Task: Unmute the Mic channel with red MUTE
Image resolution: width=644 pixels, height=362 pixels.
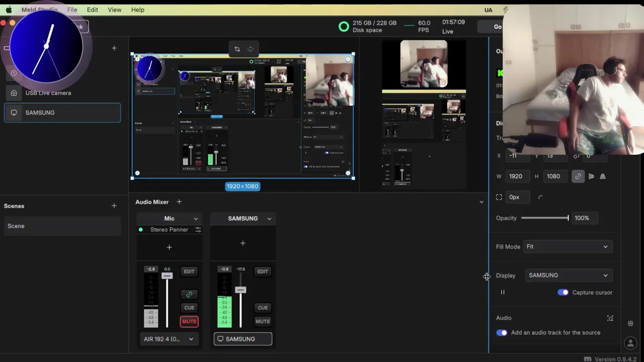Action: click(189, 321)
